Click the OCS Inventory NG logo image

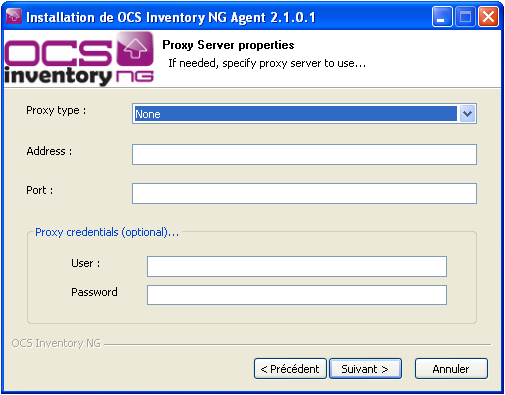pos(79,59)
